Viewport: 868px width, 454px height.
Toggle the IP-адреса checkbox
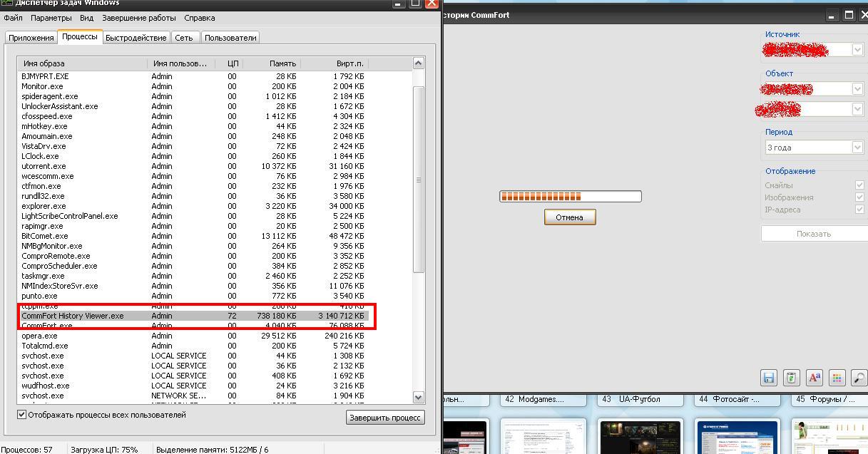[859, 210]
